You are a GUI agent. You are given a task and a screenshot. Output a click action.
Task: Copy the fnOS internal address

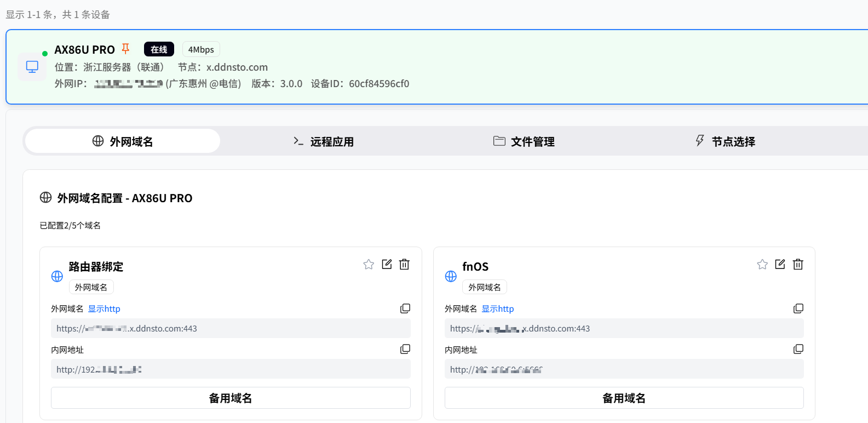798,349
